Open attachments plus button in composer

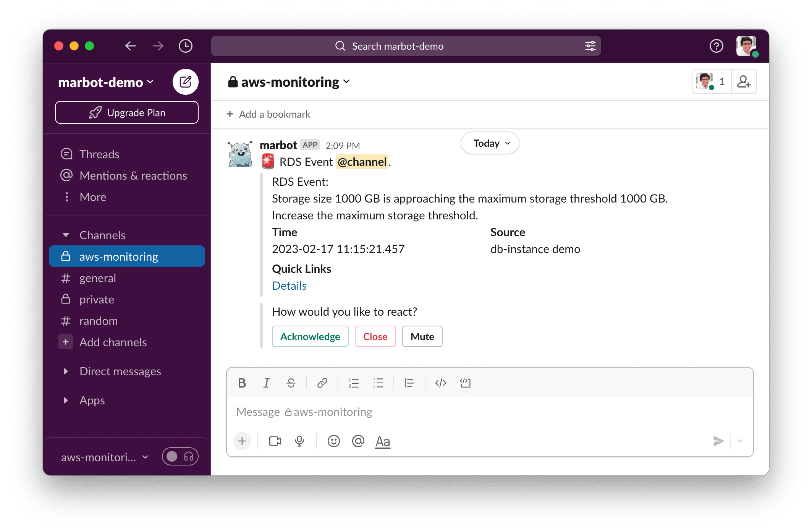pos(242,441)
